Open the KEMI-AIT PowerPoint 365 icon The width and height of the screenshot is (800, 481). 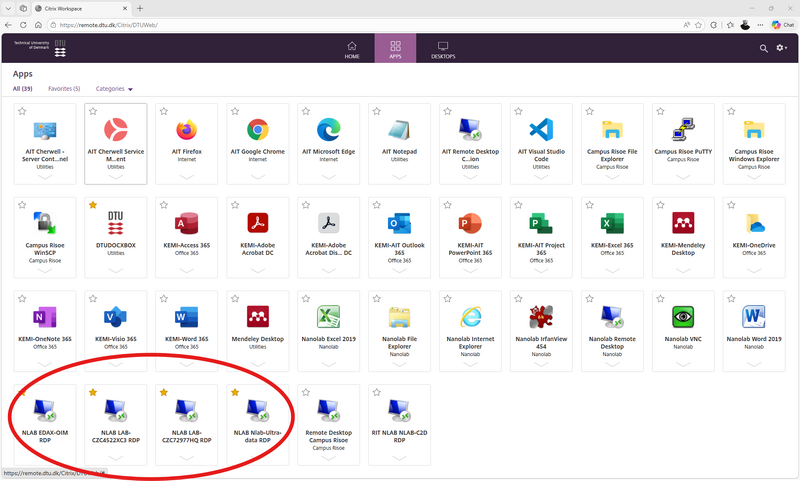[470, 223]
